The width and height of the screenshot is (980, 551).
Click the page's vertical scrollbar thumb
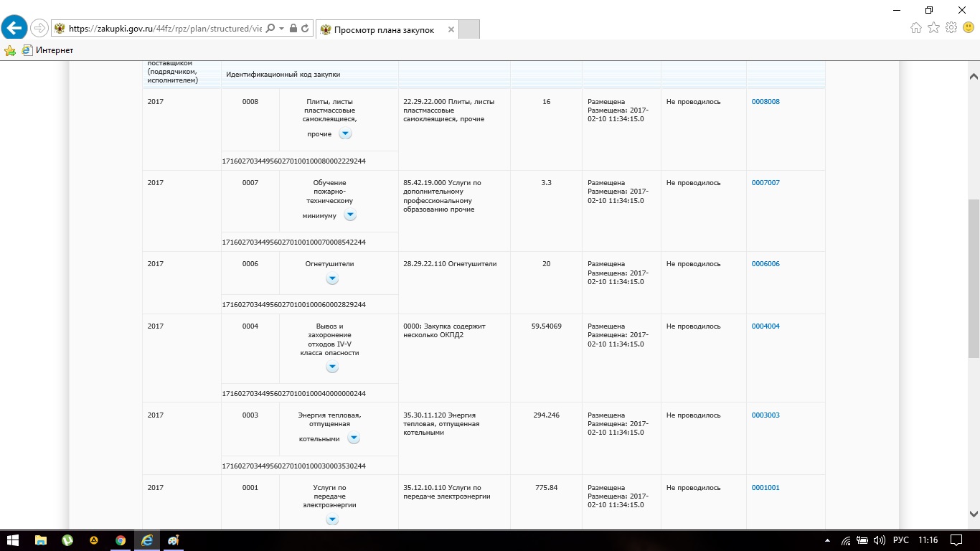click(974, 278)
